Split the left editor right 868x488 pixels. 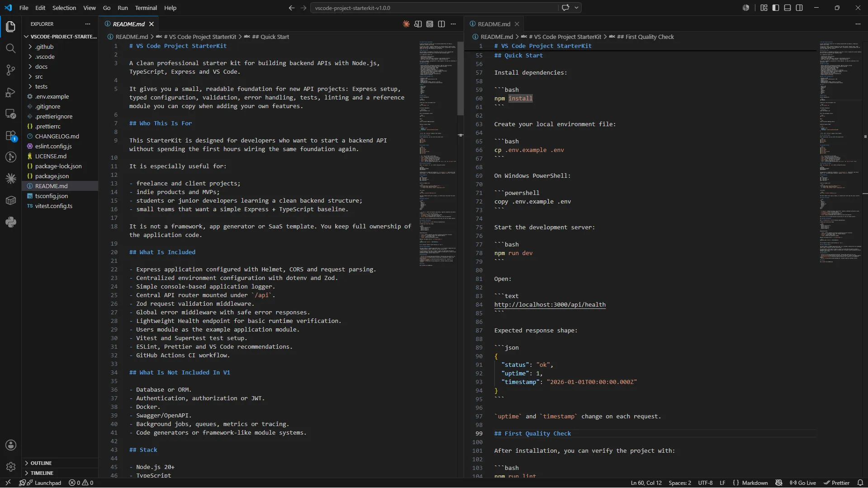(x=441, y=24)
